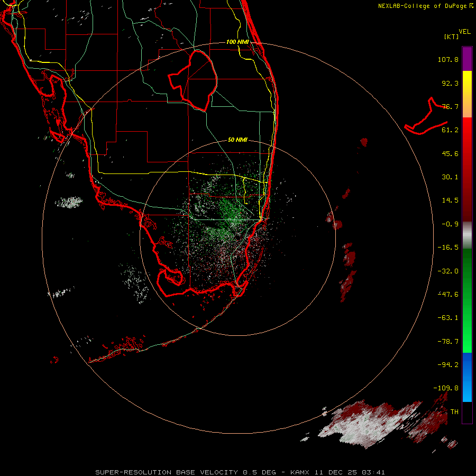Select the 107.8 velocity scale value
The height and width of the screenshot is (476, 476).
[448, 59]
